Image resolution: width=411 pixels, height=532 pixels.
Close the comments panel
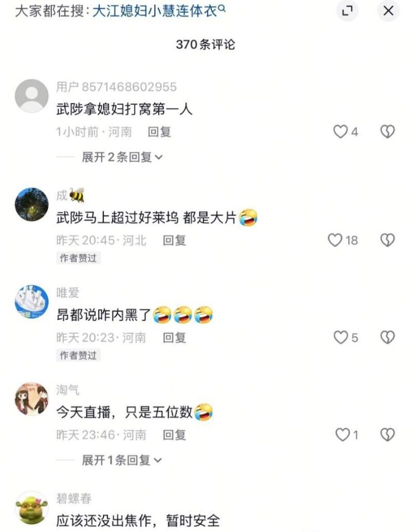click(x=388, y=11)
